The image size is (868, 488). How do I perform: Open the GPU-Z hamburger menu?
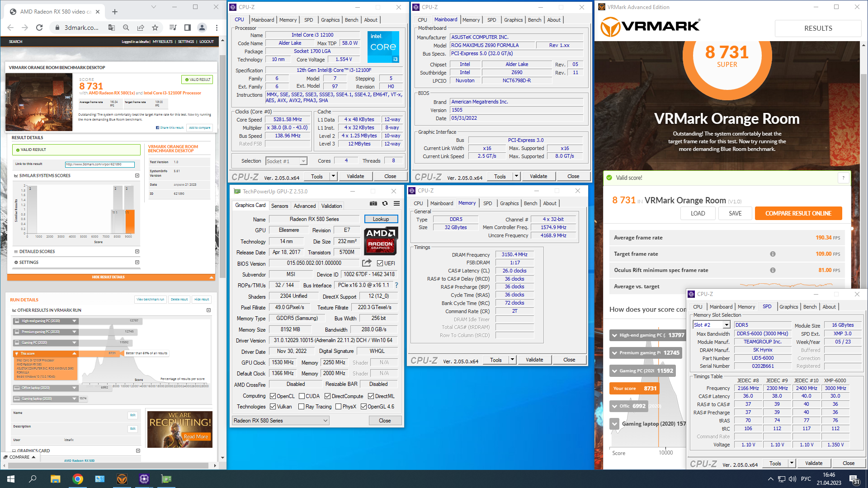coord(396,204)
